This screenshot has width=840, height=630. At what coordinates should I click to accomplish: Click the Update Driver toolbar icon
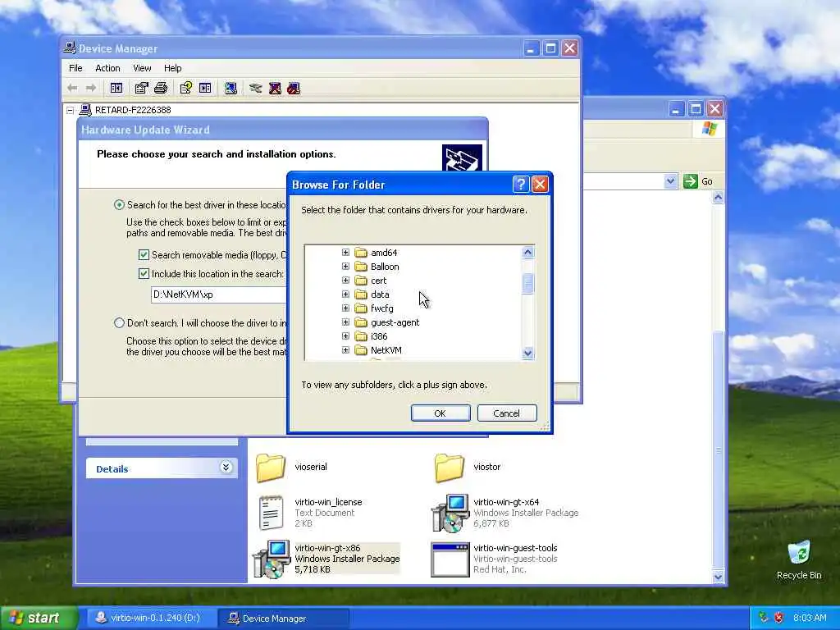click(x=256, y=88)
